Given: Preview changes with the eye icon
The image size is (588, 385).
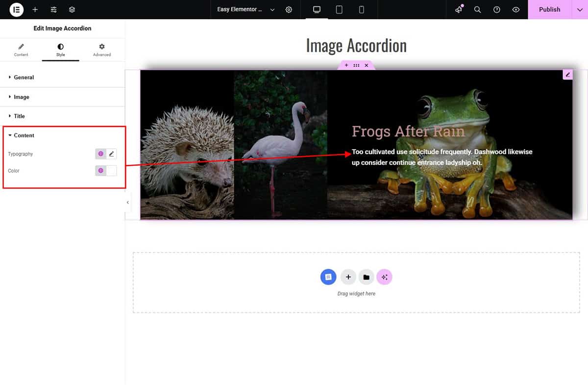Looking at the screenshot, I should pyautogui.click(x=515, y=9).
